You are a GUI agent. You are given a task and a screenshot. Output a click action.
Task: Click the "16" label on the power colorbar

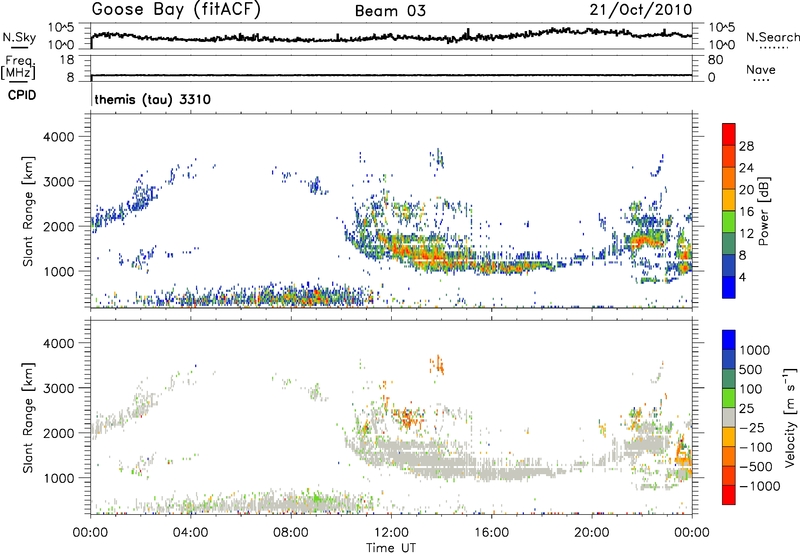click(746, 212)
